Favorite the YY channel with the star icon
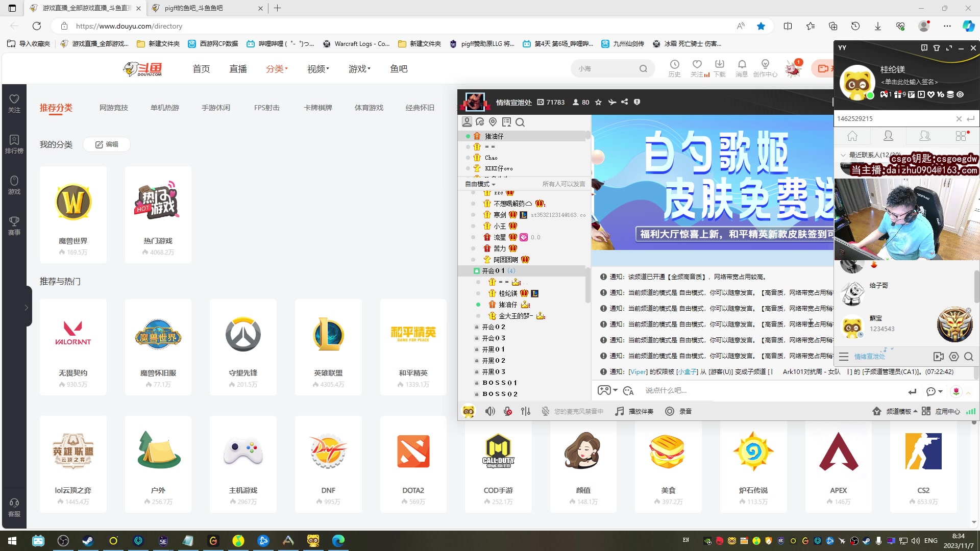 (598, 102)
